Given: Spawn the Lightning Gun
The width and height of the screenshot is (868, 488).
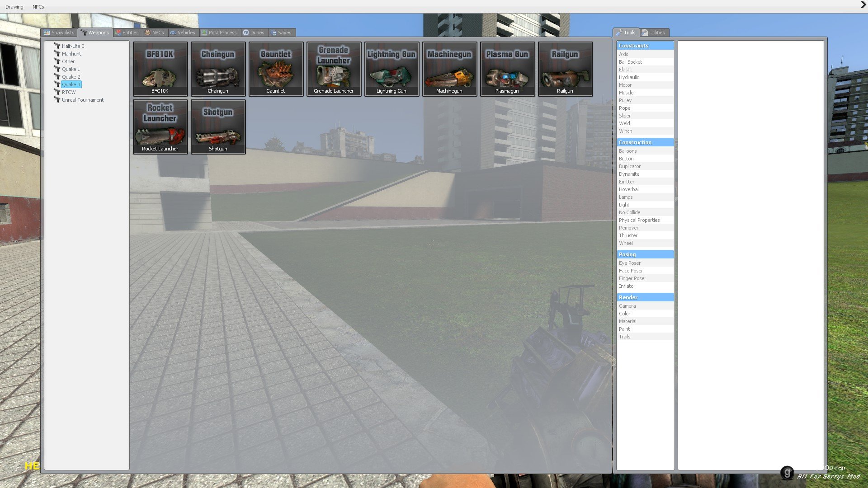Looking at the screenshot, I should [x=392, y=69].
